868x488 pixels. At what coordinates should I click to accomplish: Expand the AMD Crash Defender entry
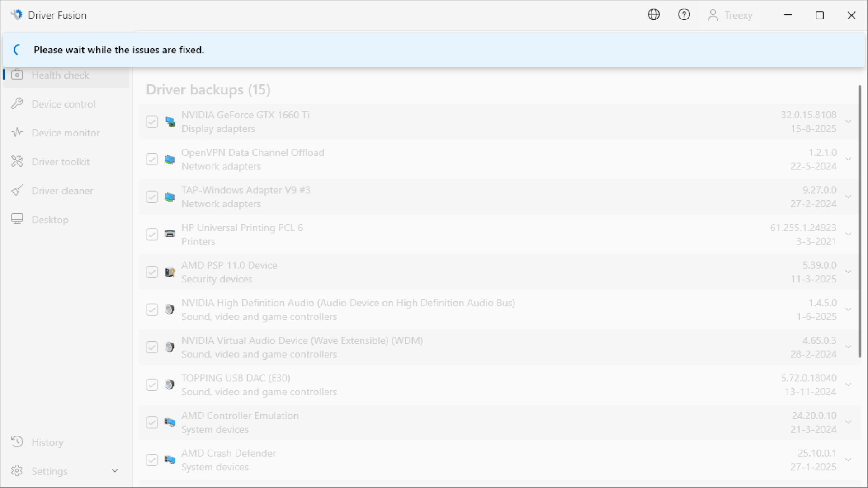click(x=849, y=460)
